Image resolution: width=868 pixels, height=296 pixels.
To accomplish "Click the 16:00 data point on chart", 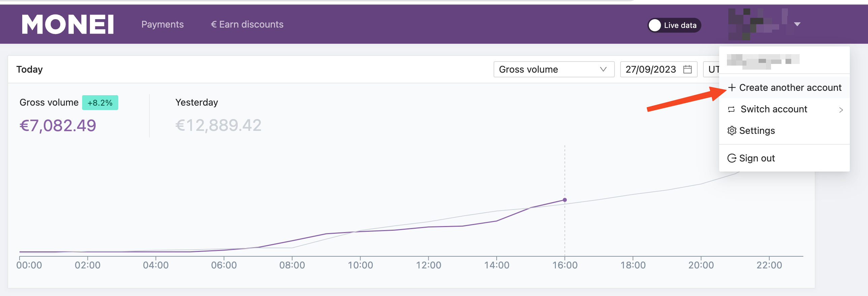I will (565, 200).
